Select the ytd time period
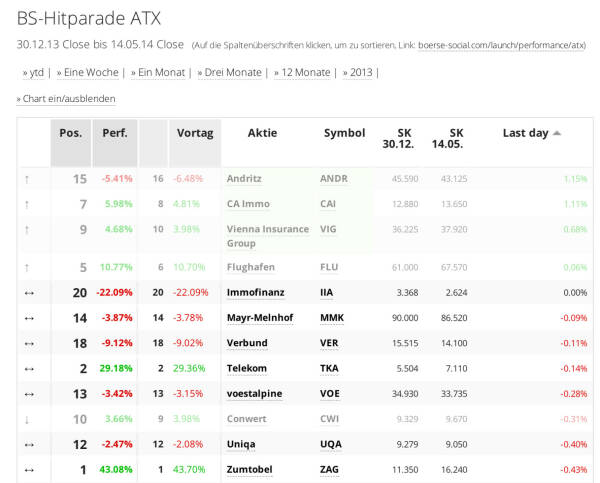Viewport: 600px width, 483px height. point(35,72)
